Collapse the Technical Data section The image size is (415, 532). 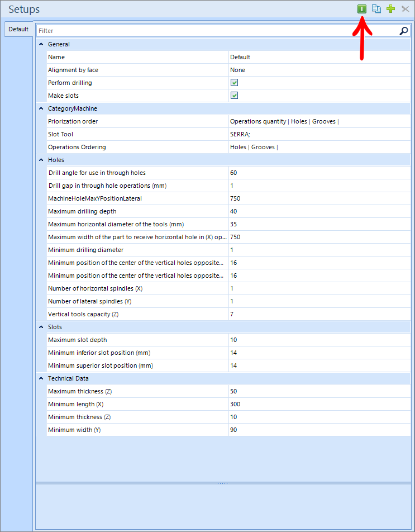click(41, 378)
